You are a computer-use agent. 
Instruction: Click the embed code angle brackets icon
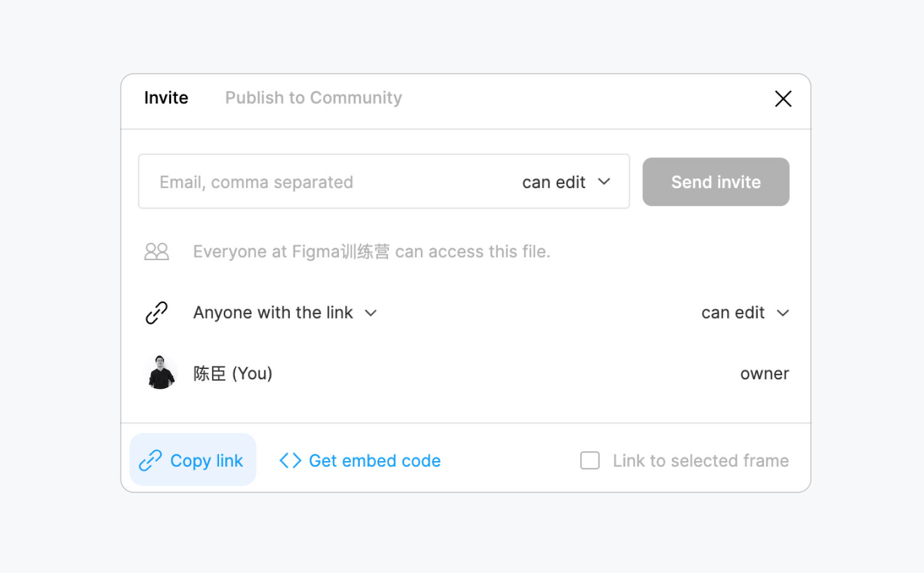point(290,460)
